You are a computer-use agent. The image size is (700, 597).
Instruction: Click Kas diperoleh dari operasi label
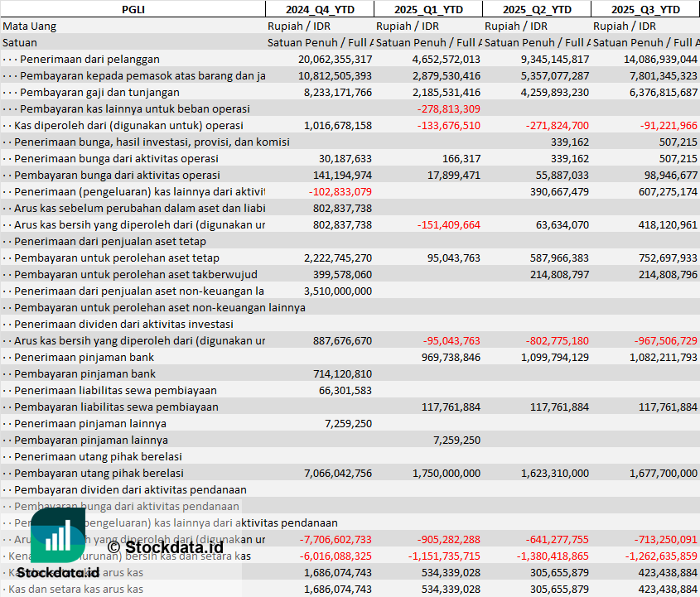(x=128, y=125)
